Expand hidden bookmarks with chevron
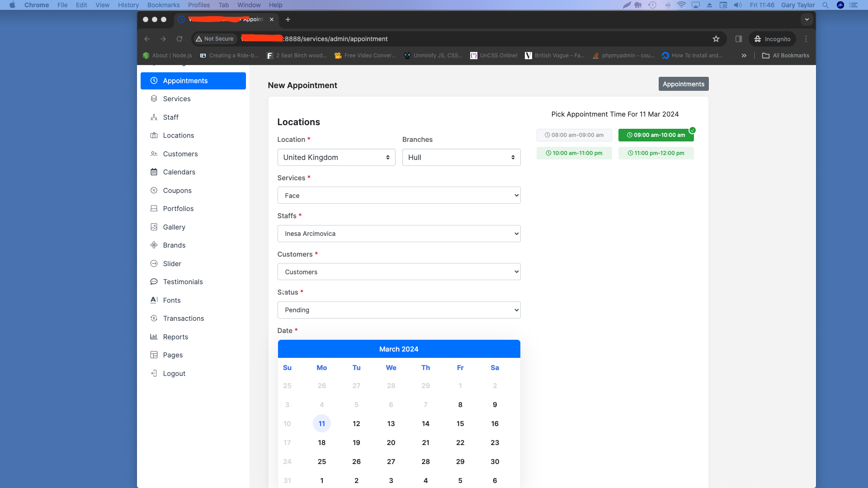Screen dimensions: 868x488 click(744, 56)
